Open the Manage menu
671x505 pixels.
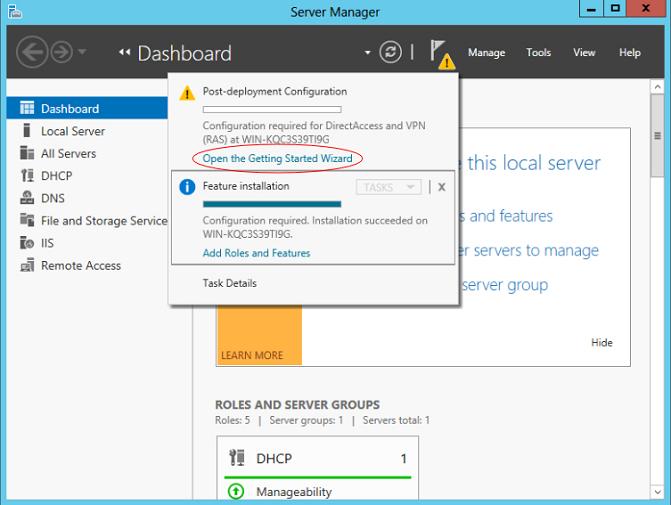tap(486, 52)
